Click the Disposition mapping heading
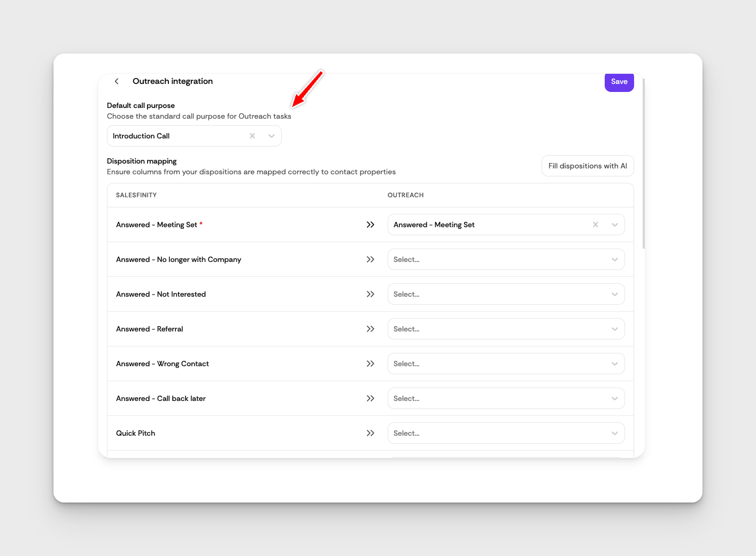Screen dimensions: 756x556 click(x=142, y=161)
